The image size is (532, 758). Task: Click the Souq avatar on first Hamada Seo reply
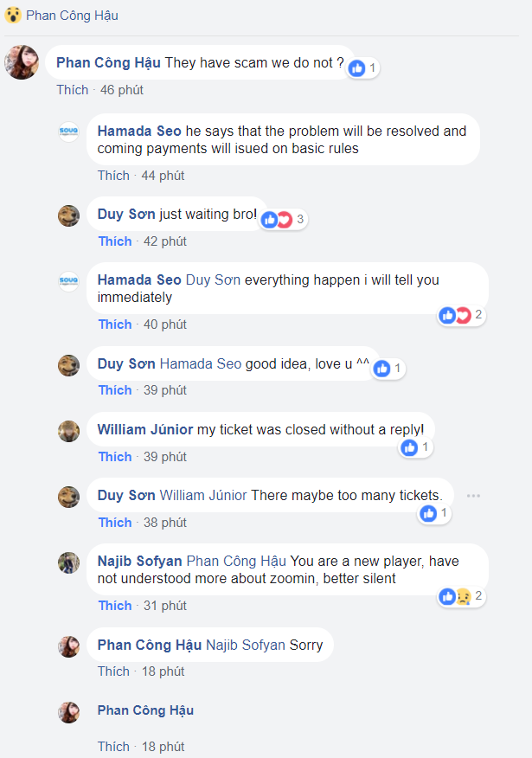click(69, 132)
